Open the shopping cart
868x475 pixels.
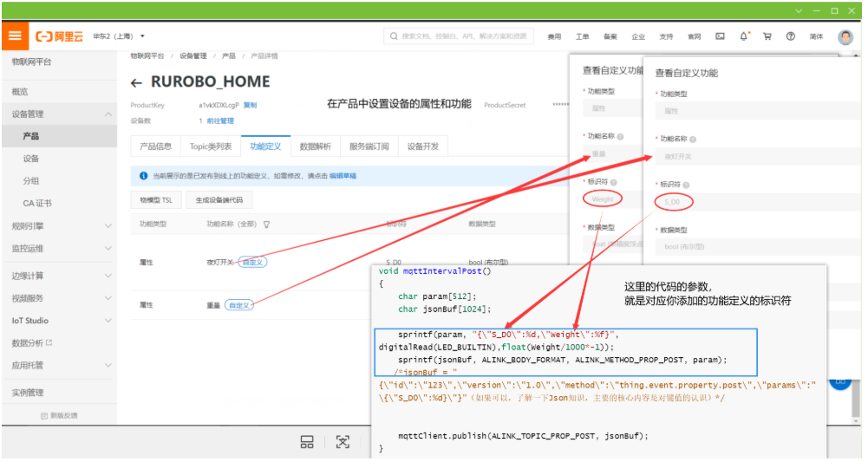click(767, 36)
